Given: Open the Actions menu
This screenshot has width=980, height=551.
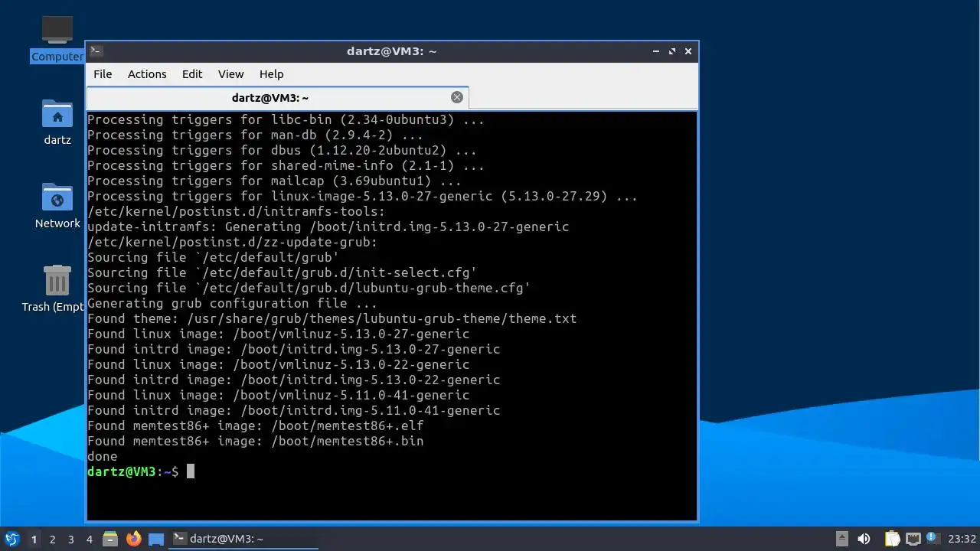Looking at the screenshot, I should point(147,74).
